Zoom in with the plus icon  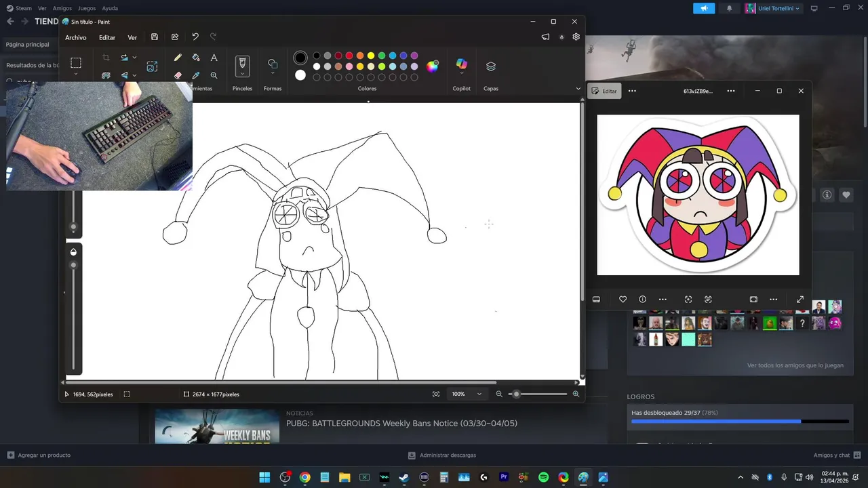576,394
